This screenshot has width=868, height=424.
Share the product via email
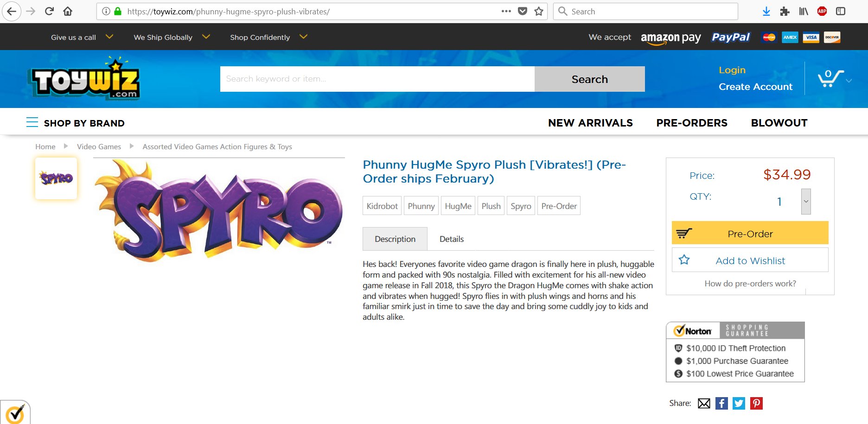click(704, 403)
